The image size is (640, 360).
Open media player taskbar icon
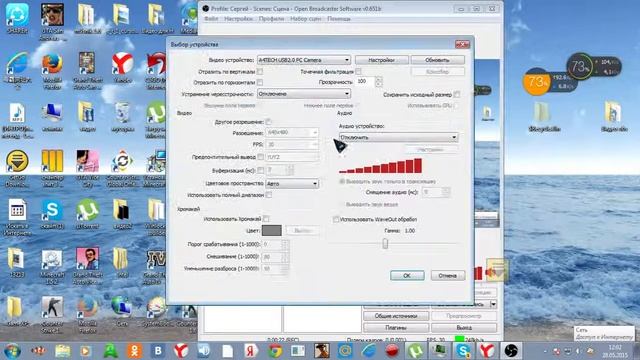pos(86,351)
